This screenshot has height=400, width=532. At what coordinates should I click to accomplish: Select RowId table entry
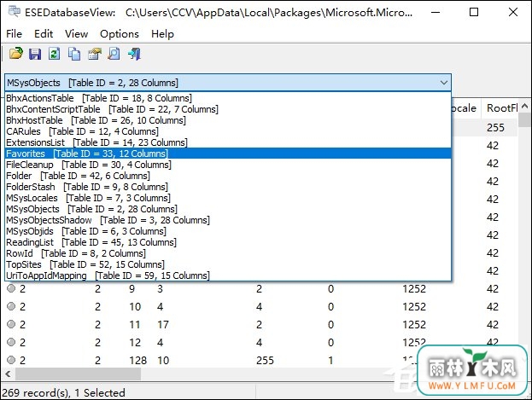pos(228,253)
